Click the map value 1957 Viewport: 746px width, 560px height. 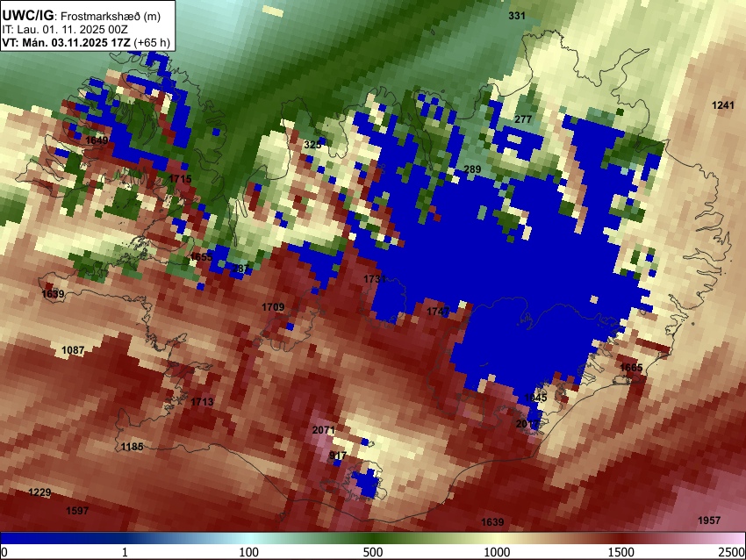pyautogui.click(x=709, y=521)
